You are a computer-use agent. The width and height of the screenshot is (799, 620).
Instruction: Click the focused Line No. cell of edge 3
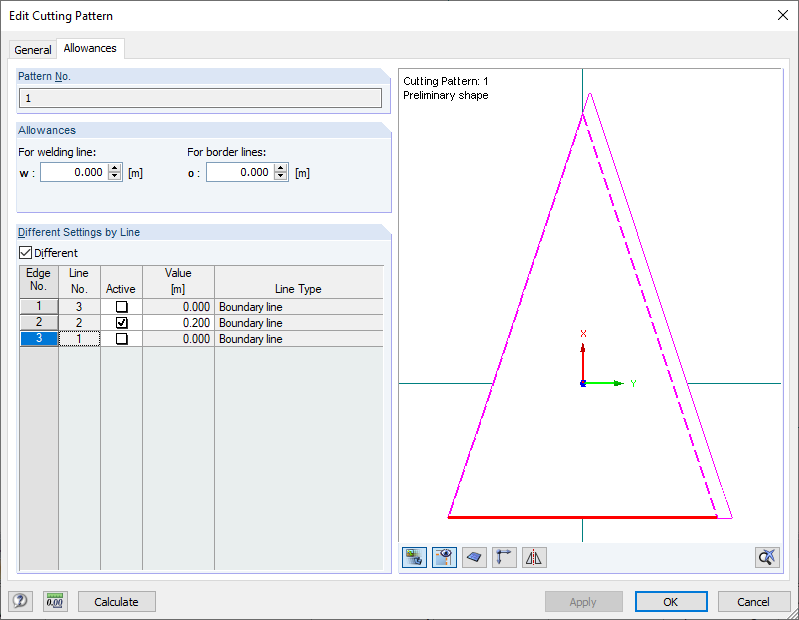[x=79, y=338]
